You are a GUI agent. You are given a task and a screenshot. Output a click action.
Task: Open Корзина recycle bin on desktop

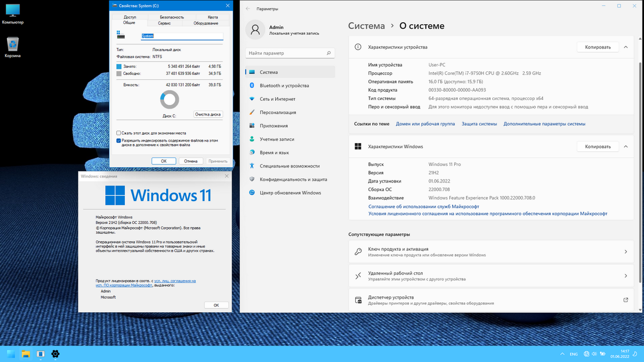(13, 47)
